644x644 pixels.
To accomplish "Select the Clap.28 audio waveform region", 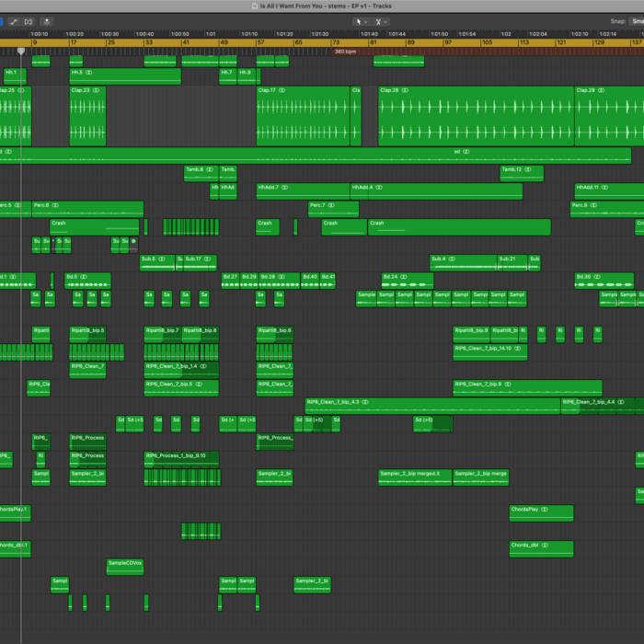I will click(x=476, y=116).
